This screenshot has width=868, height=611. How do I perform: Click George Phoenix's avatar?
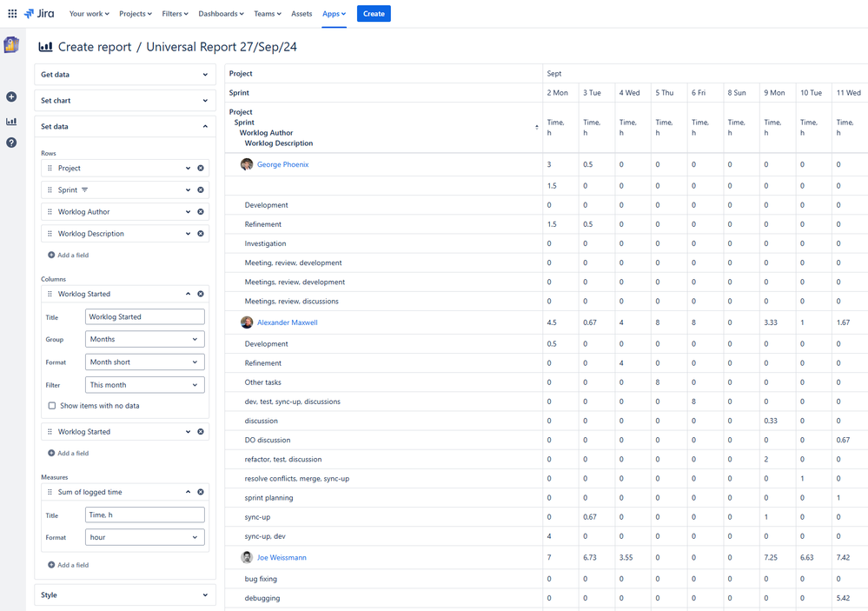pos(247,164)
